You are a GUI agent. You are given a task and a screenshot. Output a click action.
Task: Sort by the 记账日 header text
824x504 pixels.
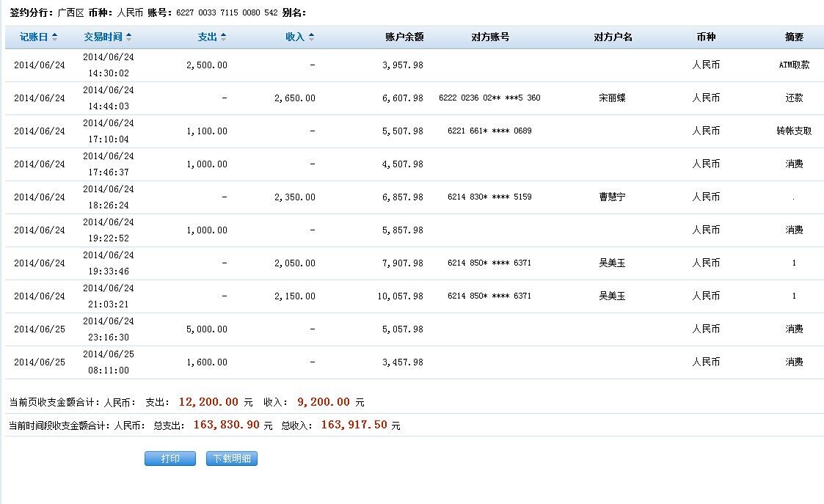[x=34, y=37]
